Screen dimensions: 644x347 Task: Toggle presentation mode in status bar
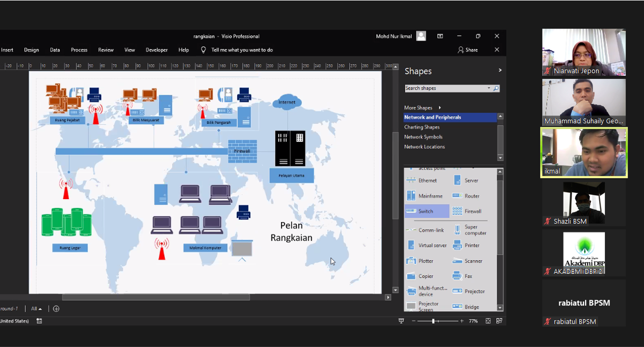click(401, 321)
